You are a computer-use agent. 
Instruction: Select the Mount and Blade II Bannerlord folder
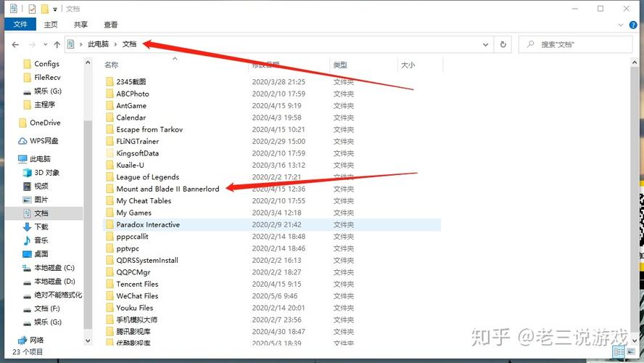167,189
